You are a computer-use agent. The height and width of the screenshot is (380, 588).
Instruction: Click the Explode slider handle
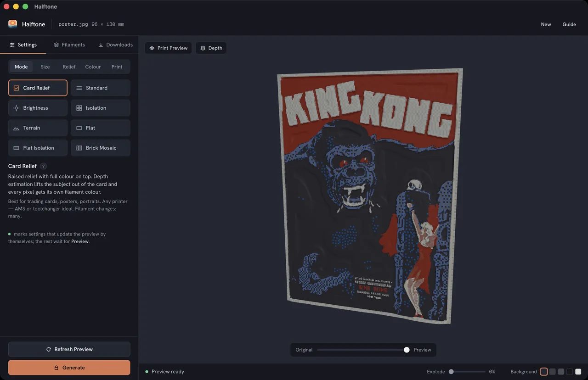[x=451, y=372]
